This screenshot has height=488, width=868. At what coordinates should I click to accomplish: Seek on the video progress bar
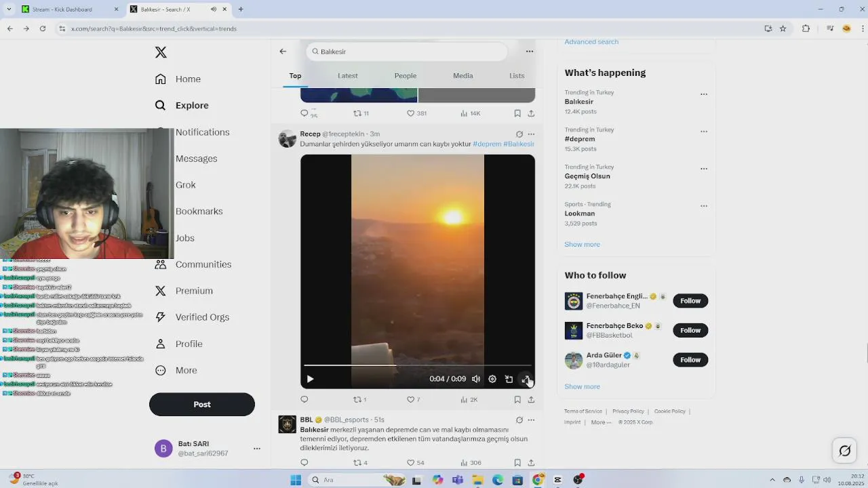coord(418,365)
